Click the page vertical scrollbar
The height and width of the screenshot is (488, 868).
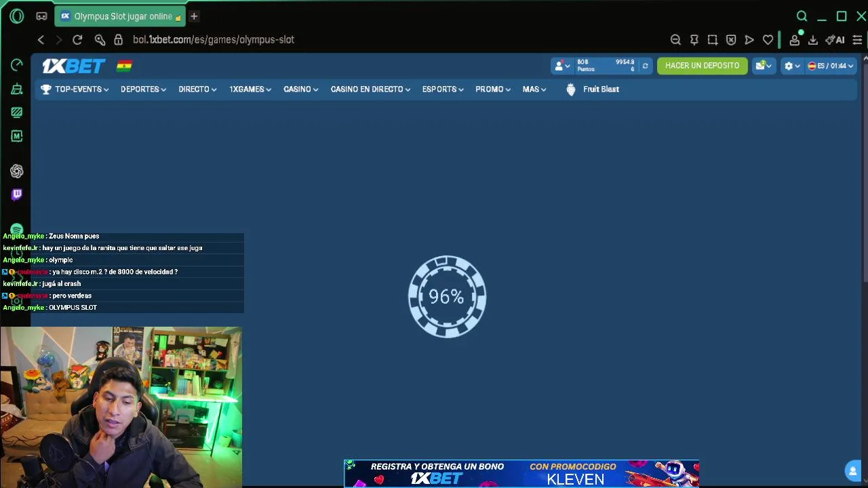pos(865,169)
